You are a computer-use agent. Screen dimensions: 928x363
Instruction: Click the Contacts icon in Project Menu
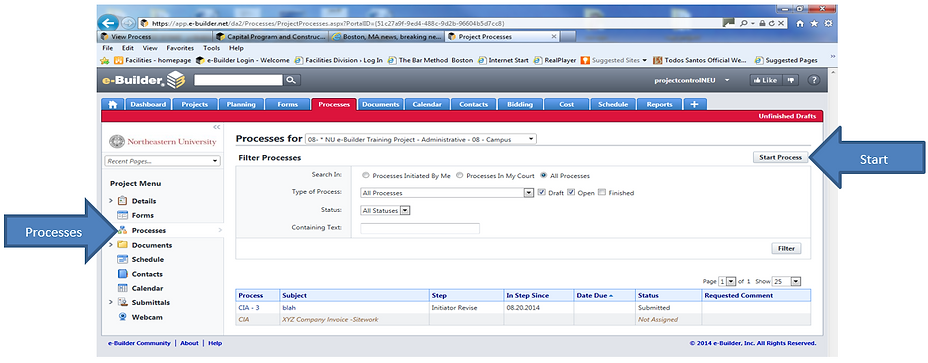(x=123, y=274)
